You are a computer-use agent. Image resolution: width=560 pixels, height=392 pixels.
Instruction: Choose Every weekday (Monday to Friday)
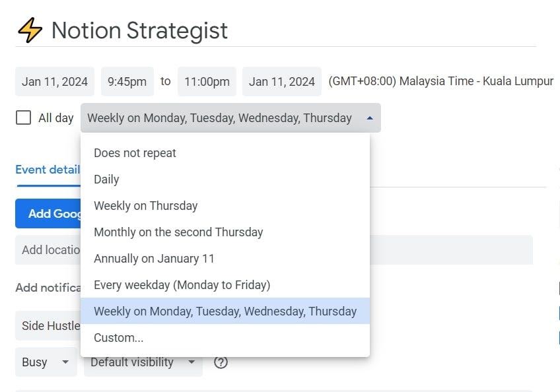click(x=182, y=284)
